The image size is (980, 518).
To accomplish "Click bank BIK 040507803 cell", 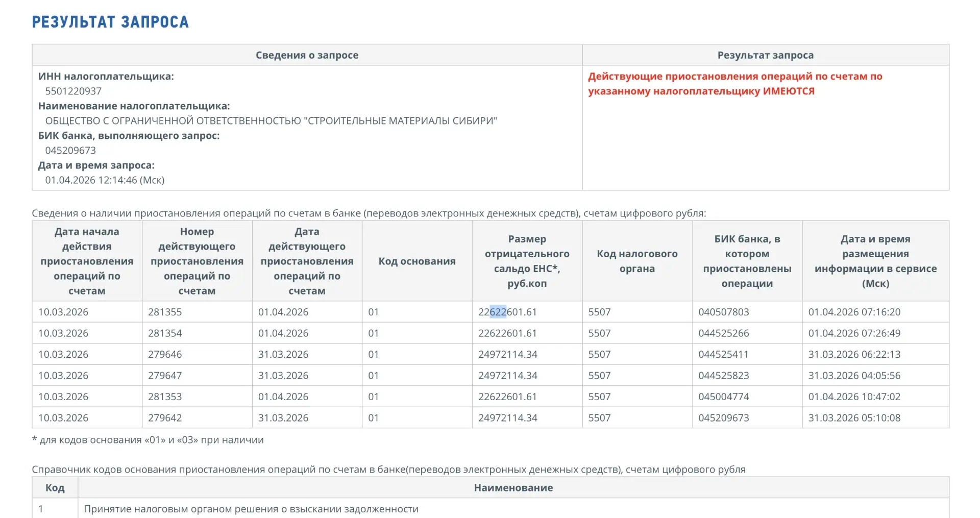I will tap(723, 312).
